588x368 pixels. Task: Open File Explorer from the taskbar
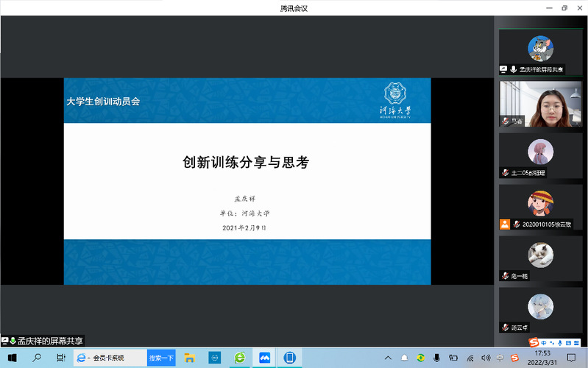click(x=189, y=358)
